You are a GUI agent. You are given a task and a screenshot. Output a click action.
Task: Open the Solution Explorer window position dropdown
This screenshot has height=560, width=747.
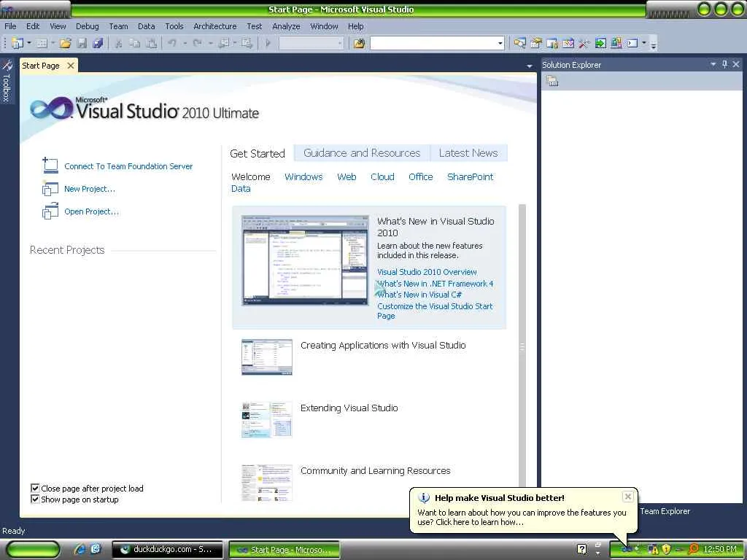pos(713,64)
